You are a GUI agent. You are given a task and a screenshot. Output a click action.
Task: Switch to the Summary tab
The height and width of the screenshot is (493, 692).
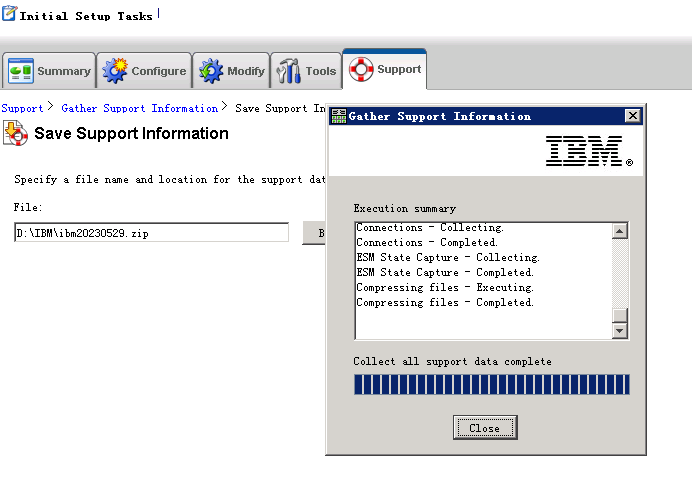tap(49, 71)
